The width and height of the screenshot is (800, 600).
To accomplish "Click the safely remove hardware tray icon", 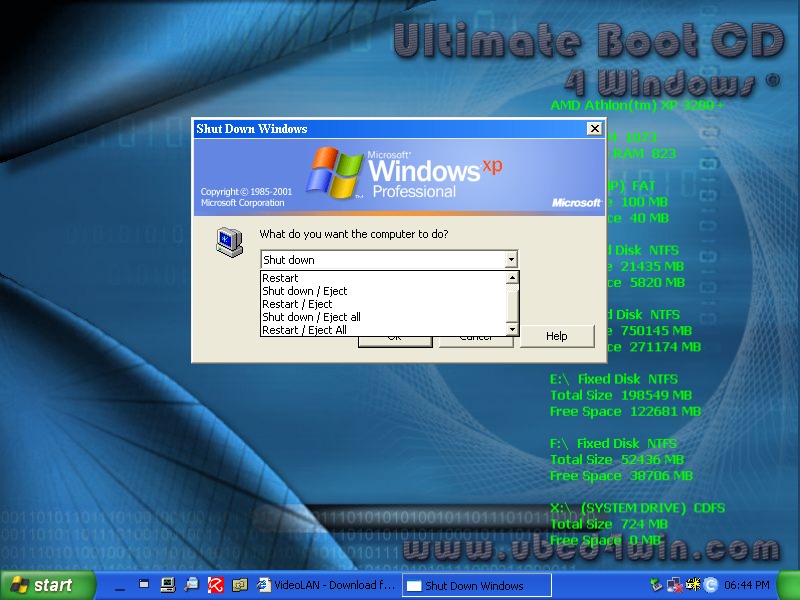I will click(x=656, y=585).
